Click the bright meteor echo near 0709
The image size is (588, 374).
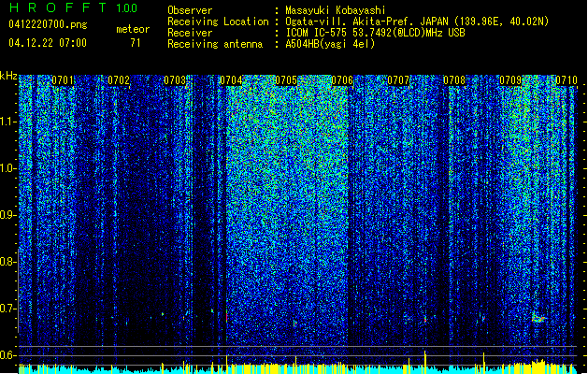[538, 318]
